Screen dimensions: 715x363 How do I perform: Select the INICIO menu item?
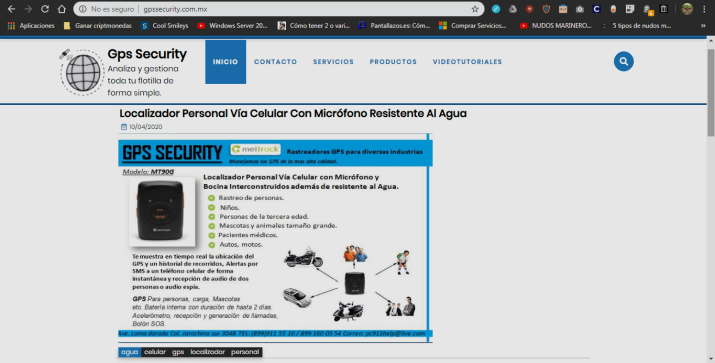(225, 62)
